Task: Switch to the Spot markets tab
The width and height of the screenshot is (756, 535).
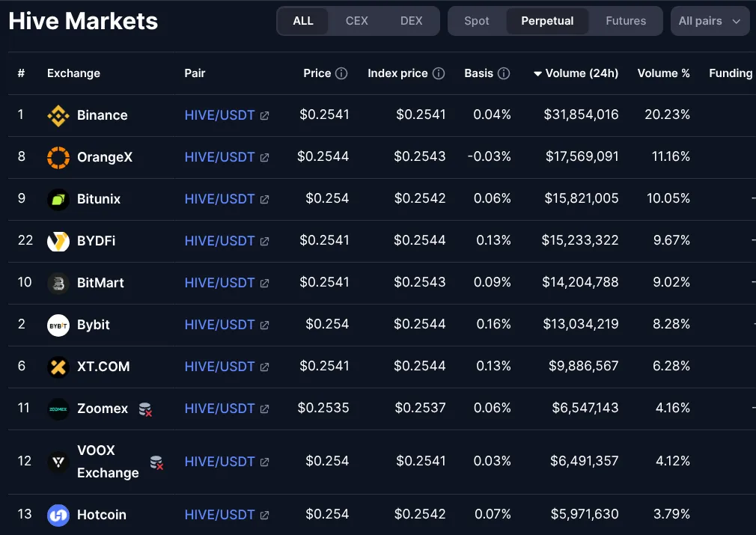Action: point(477,21)
